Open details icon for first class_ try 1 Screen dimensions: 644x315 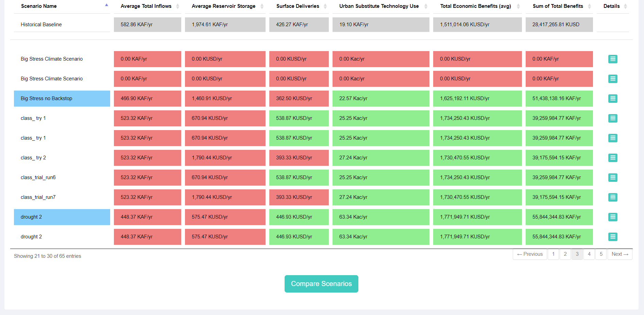click(x=613, y=118)
